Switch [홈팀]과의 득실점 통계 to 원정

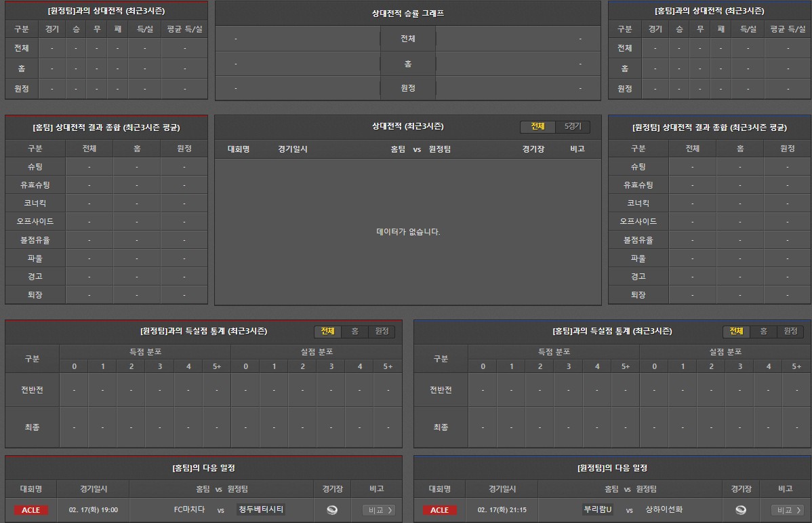790,332
